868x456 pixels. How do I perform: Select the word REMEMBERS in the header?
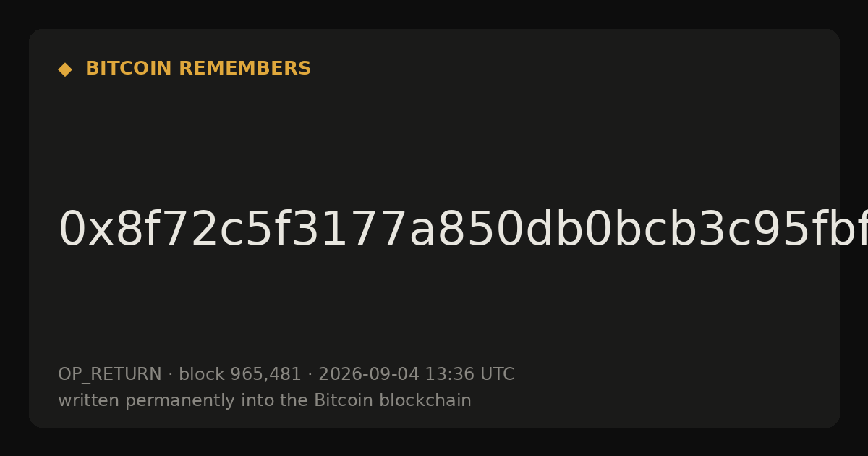(x=245, y=69)
